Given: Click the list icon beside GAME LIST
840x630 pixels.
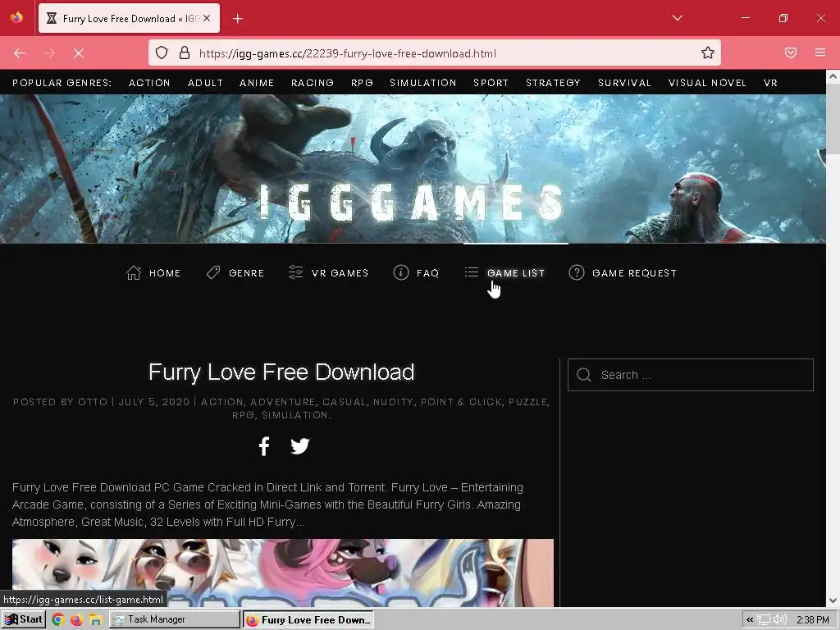Looking at the screenshot, I should [472, 272].
